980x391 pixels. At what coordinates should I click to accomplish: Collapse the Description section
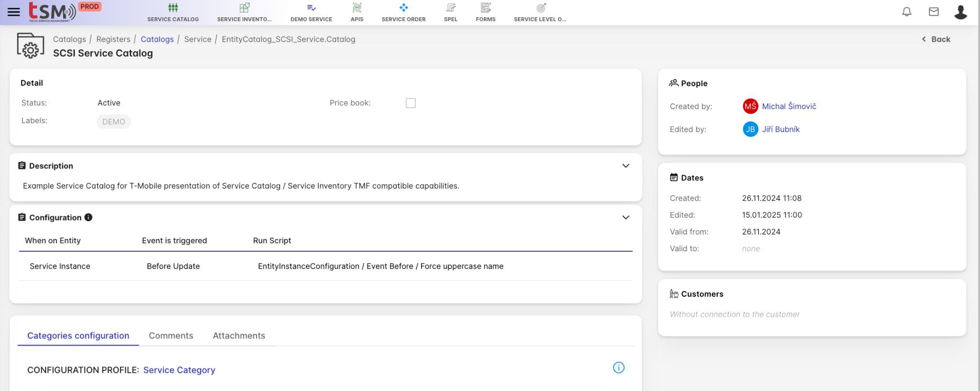(x=625, y=166)
